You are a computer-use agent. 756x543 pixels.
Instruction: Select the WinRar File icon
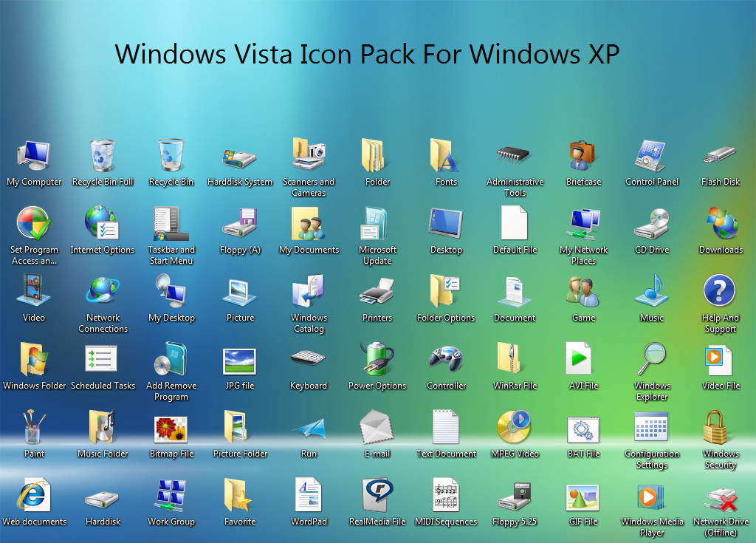click(509, 358)
